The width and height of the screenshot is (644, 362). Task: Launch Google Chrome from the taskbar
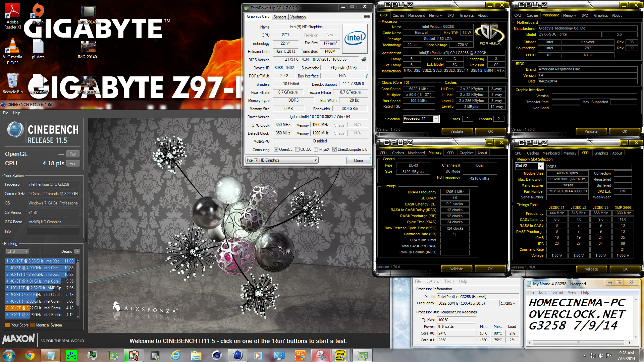(30, 355)
